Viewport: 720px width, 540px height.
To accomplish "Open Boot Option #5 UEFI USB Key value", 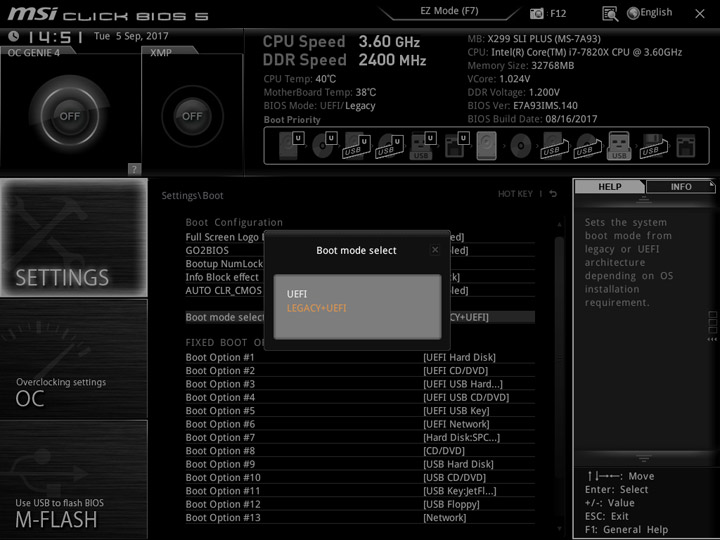I will (x=456, y=411).
